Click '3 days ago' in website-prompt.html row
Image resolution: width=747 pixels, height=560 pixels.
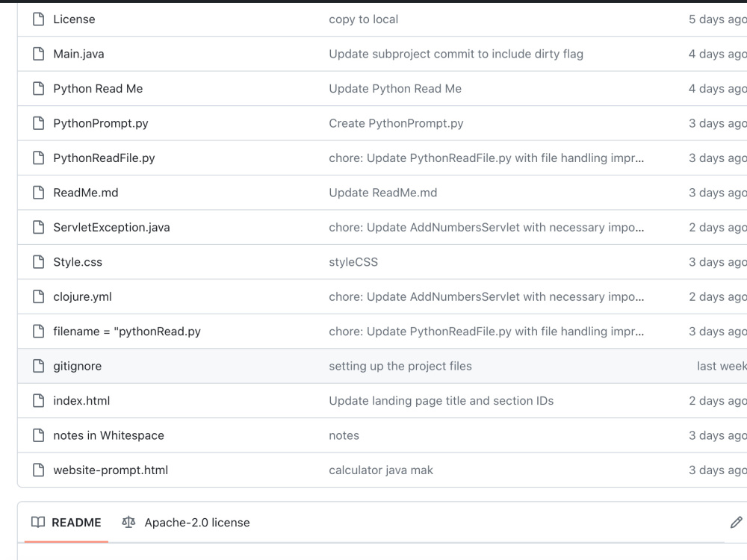(x=717, y=470)
